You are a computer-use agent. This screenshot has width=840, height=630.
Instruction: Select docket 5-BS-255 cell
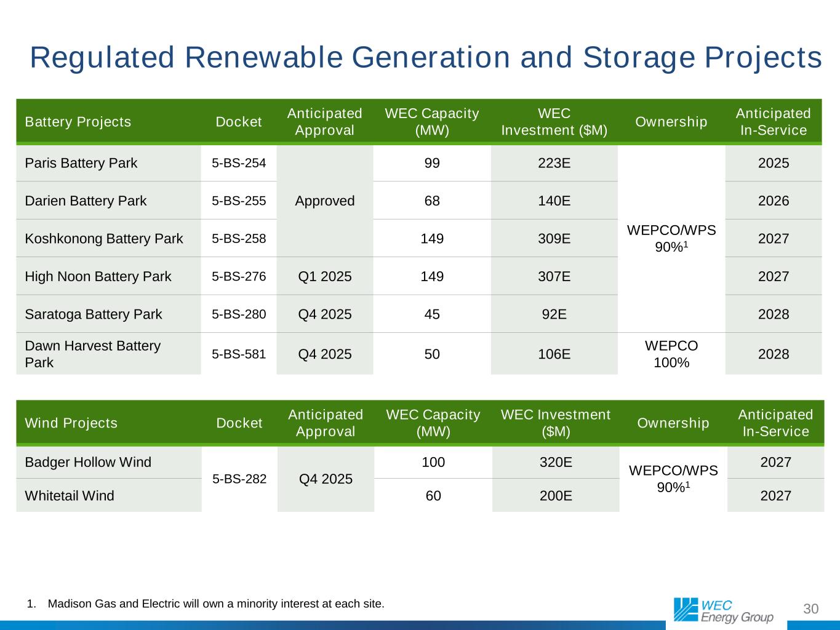(x=239, y=201)
